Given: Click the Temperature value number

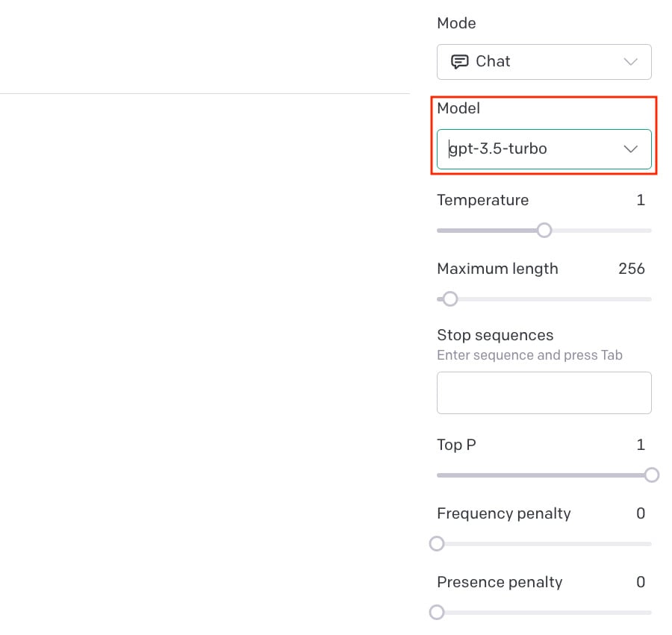Looking at the screenshot, I should click(x=641, y=201).
